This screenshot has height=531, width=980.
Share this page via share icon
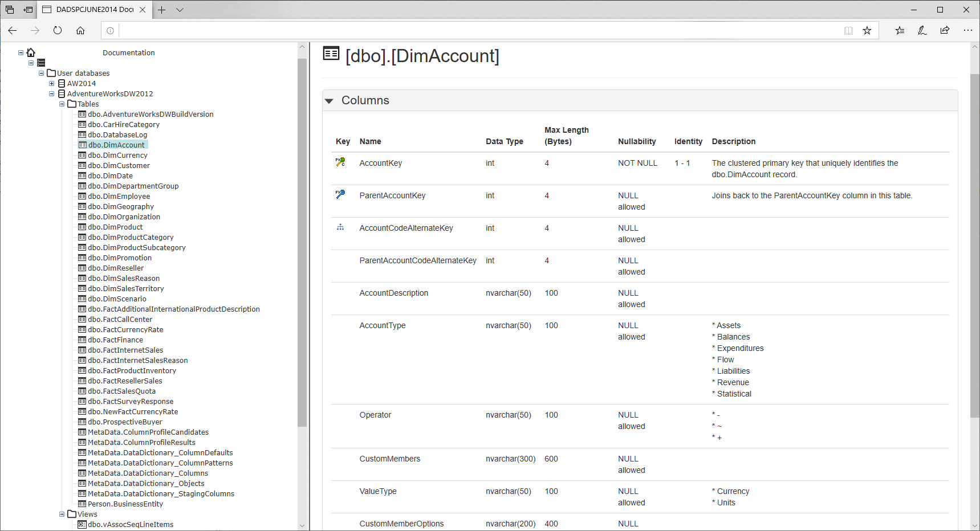pos(945,31)
